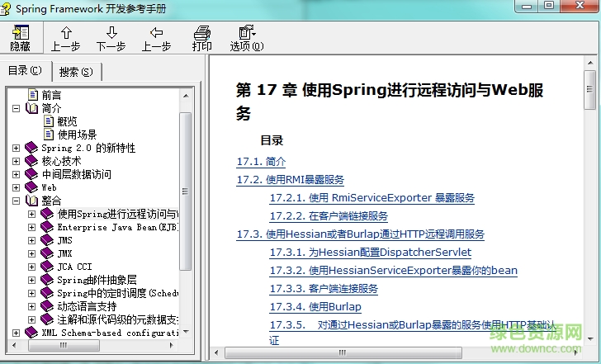Expand the Spring邮件抽象层 tree node
Image resolution: width=601 pixels, height=364 pixels.
(32, 280)
